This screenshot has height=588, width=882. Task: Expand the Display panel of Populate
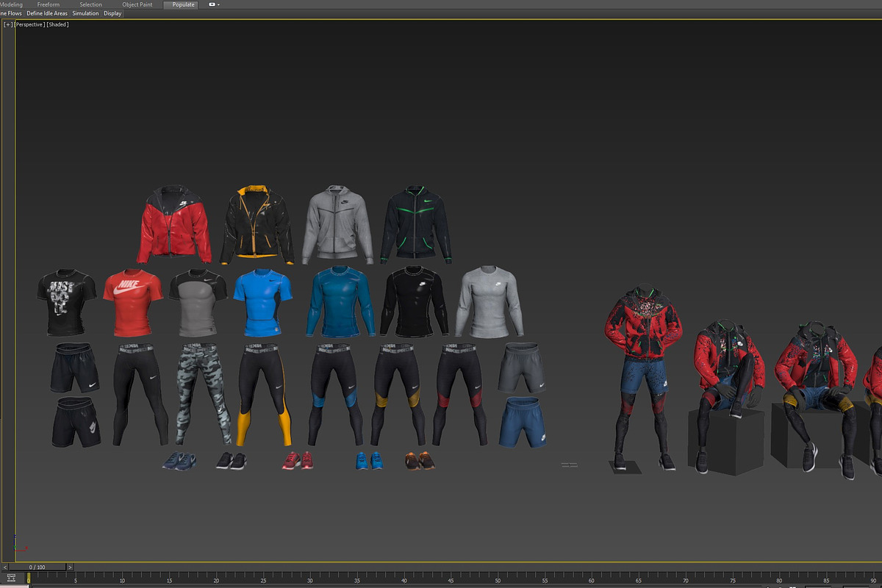point(112,13)
